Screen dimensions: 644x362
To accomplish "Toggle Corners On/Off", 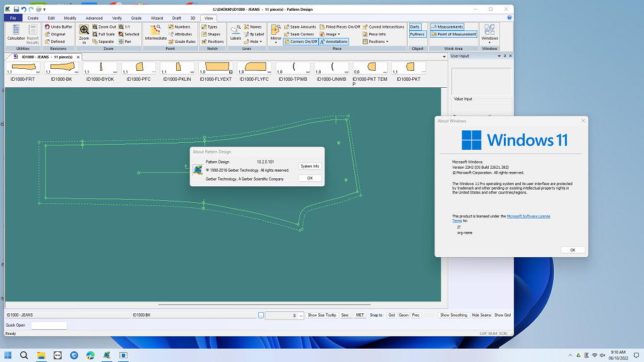I will coord(300,42).
